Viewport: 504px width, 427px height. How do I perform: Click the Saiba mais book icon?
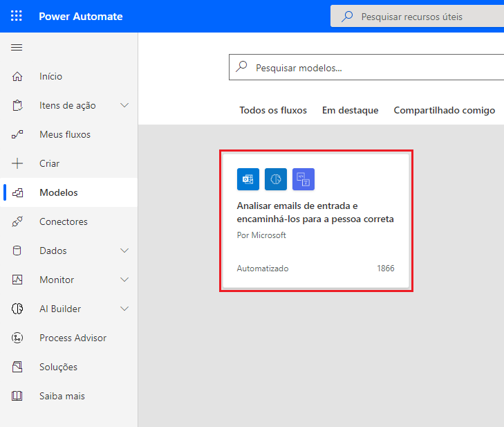(x=17, y=396)
